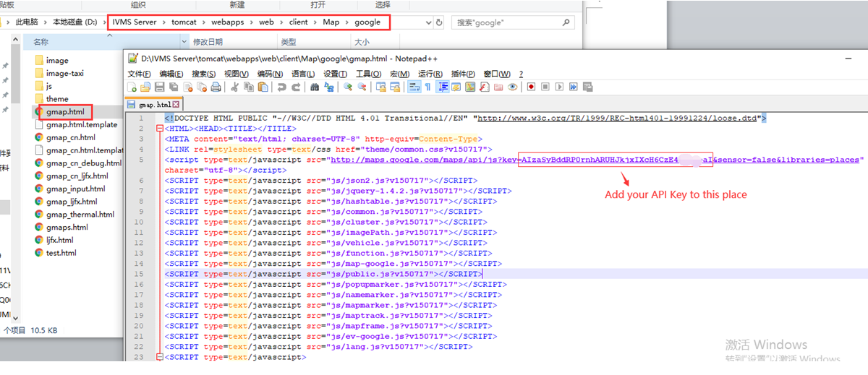
Task: Click the Replace icon in Notepad++ toolbar
Action: [x=328, y=87]
